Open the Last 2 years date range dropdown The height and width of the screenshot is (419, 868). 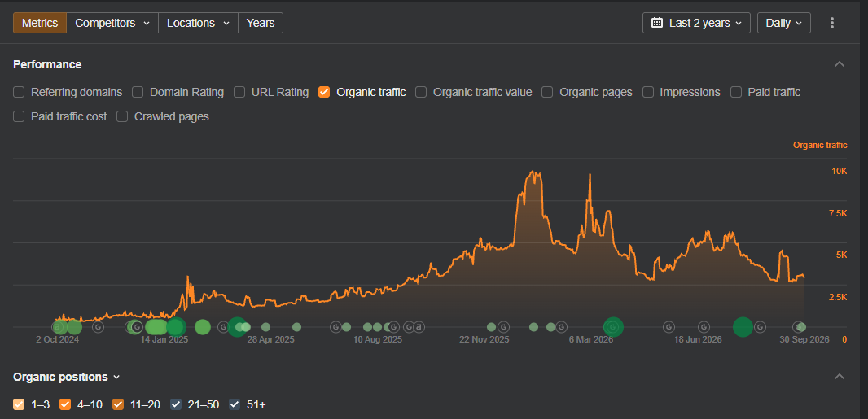click(x=696, y=23)
